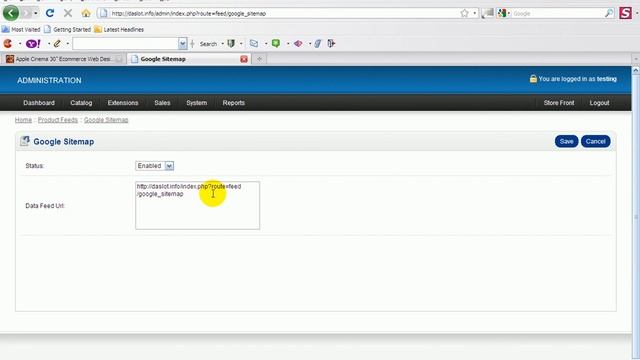Click the browser address bar URL

tap(282, 13)
